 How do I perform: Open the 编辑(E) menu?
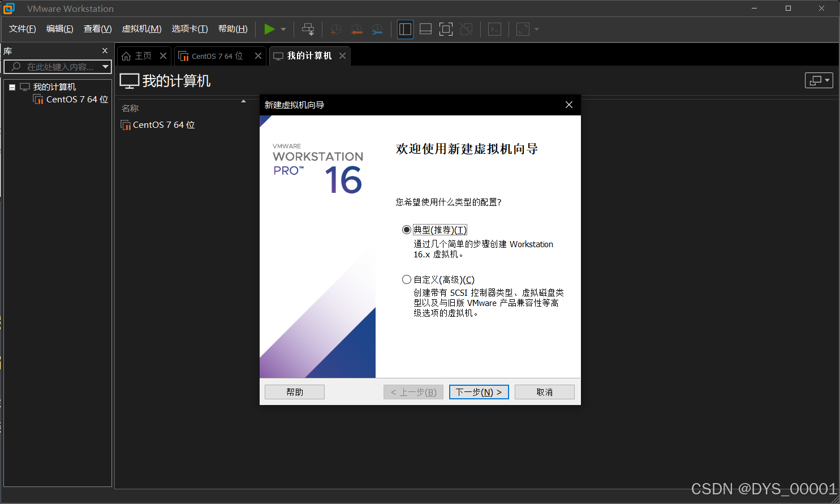[x=60, y=29]
